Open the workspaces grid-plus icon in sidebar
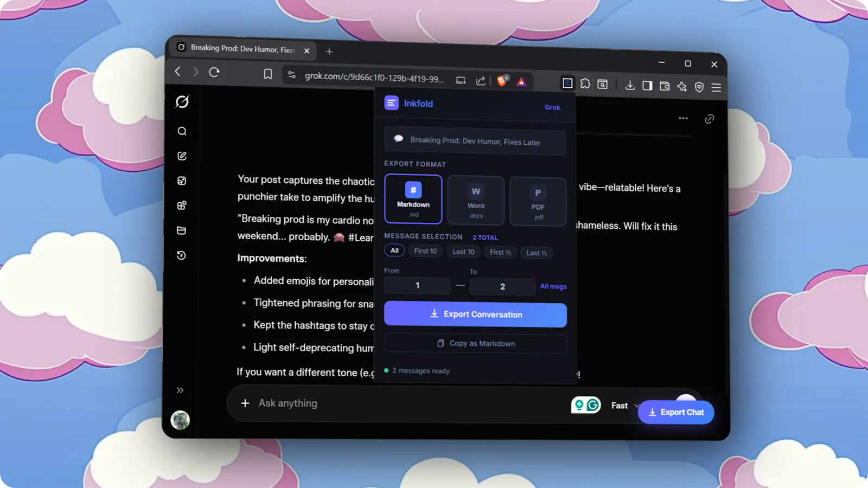The width and height of the screenshot is (868, 488). click(182, 206)
